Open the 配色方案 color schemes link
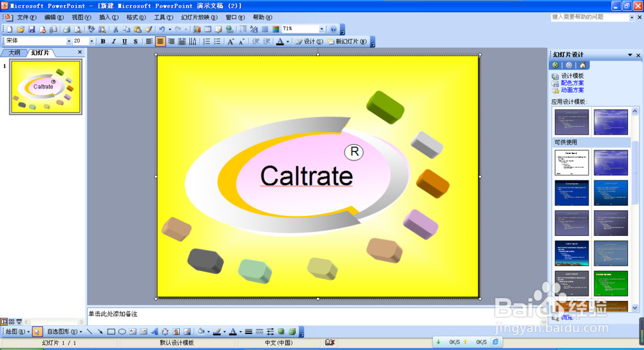Viewport: 644px width, 350px height. tap(572, 83)
